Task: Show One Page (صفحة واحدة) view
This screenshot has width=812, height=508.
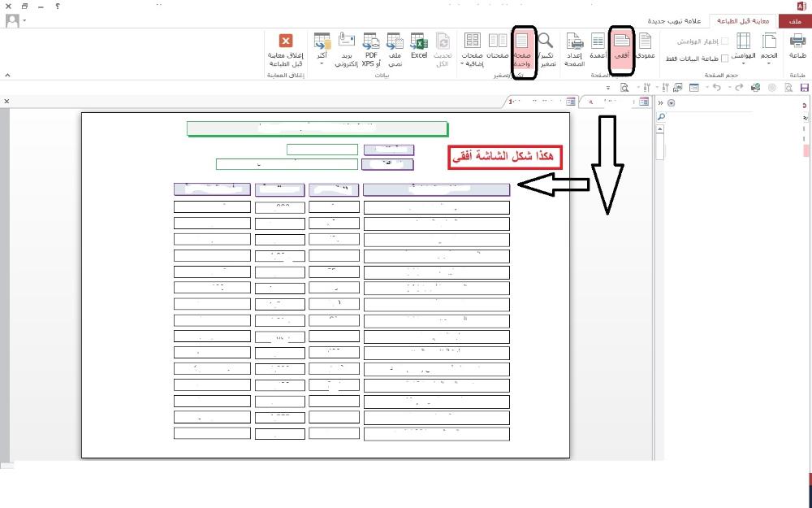Action: point(522,47)
